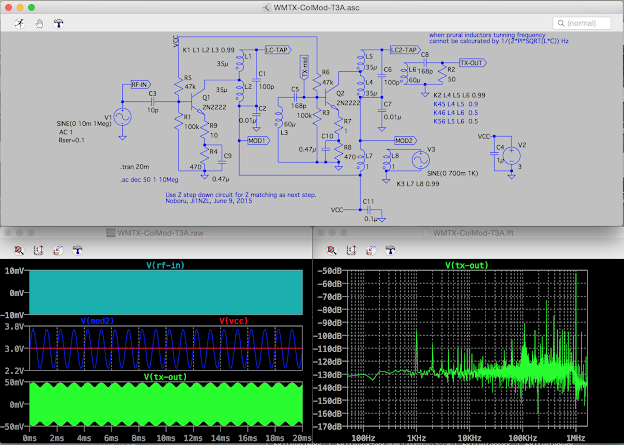Screen dimensions: 624x445
Task: Click autorange axis icon in .fft window toolbar
Action: (351, 250)
